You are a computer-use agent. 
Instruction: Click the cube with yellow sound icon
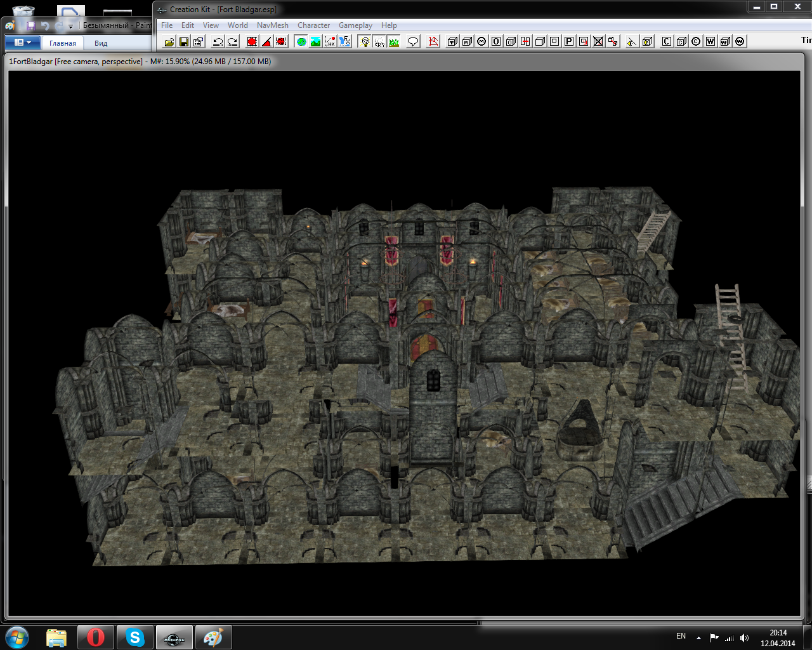point(647,41)
